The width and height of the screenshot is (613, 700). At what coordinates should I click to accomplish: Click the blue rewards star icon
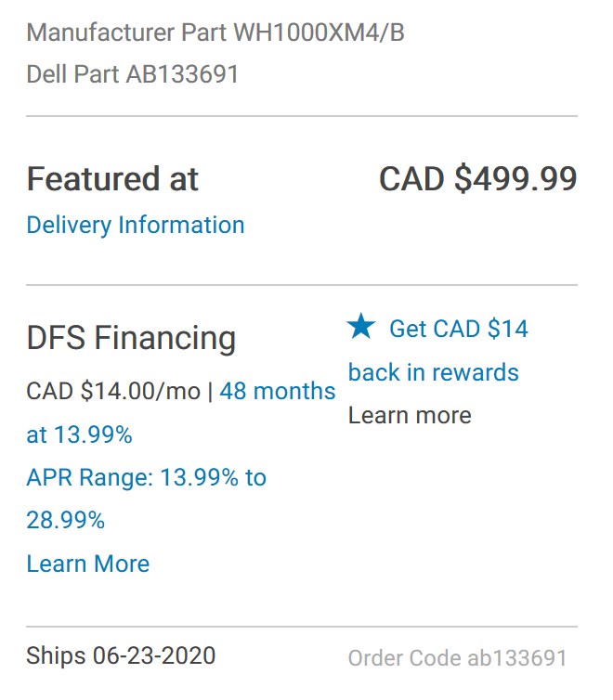pyautogui.click(x=361, y=327)
